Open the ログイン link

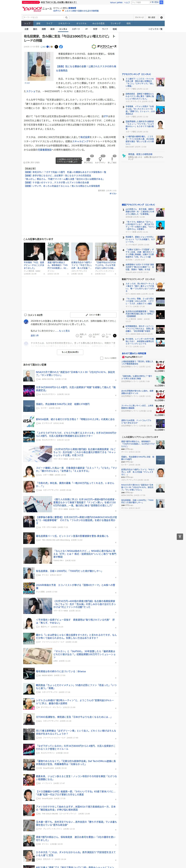[57, 11]
